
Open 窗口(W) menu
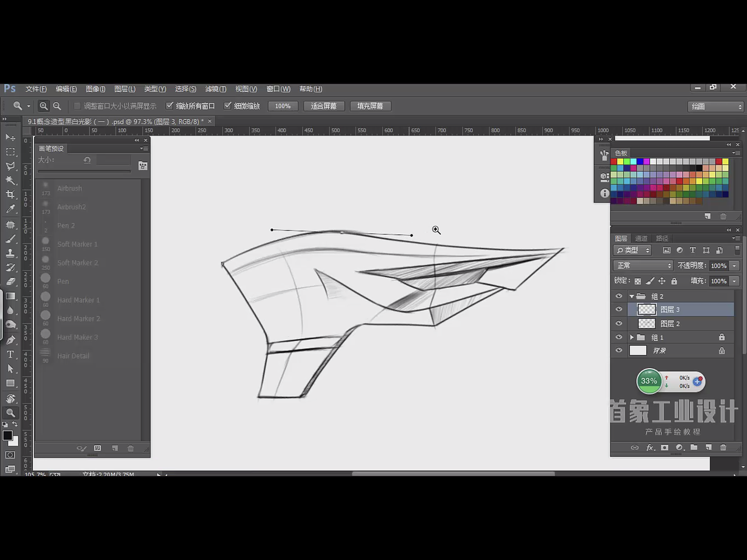278,89
